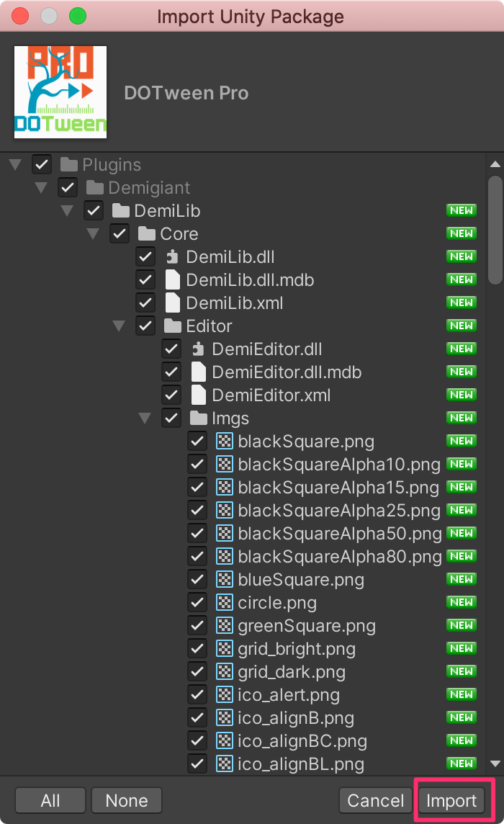504x824 pixels.
Task: Click the DemiEditor.dll.mdb file icon
Action: [x=198, y=372]
